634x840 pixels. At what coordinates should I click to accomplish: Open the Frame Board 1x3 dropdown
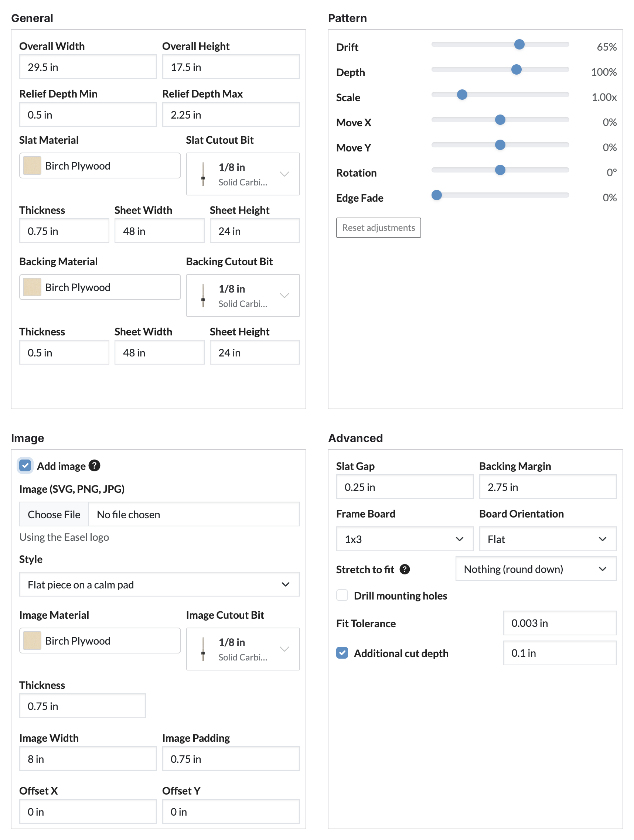tap(405, 539)
